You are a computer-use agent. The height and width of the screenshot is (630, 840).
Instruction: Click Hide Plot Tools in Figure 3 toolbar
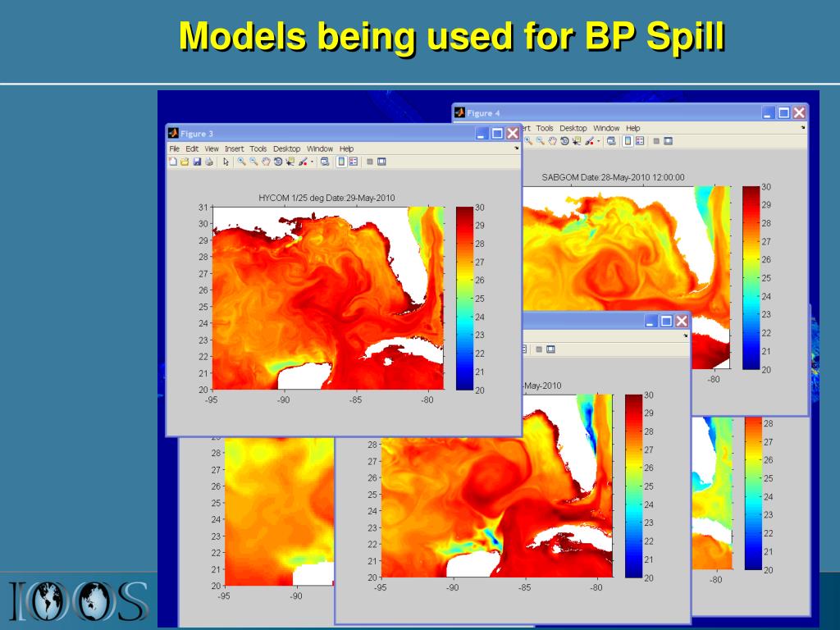point(370,162)
